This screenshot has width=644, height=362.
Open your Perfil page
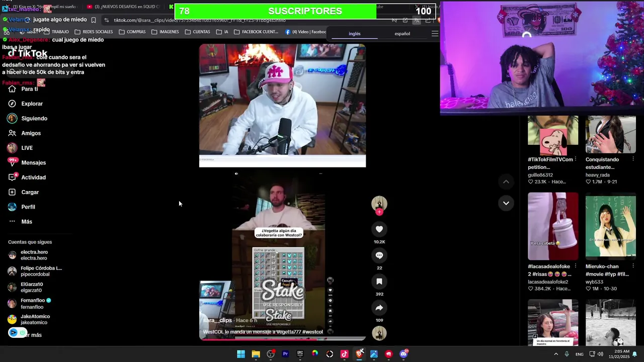pyautogui.click(x=21, y=207)
